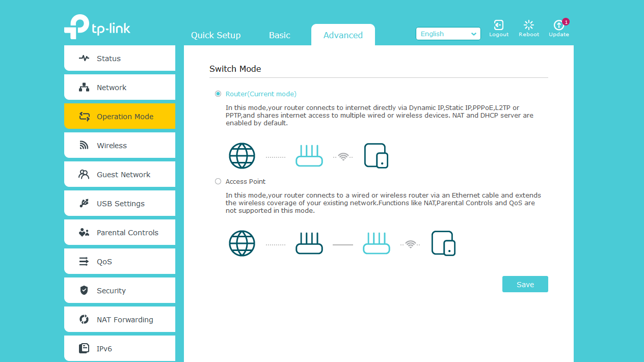
Task: Select the Access Point radio button
Action: click(218, 181)
